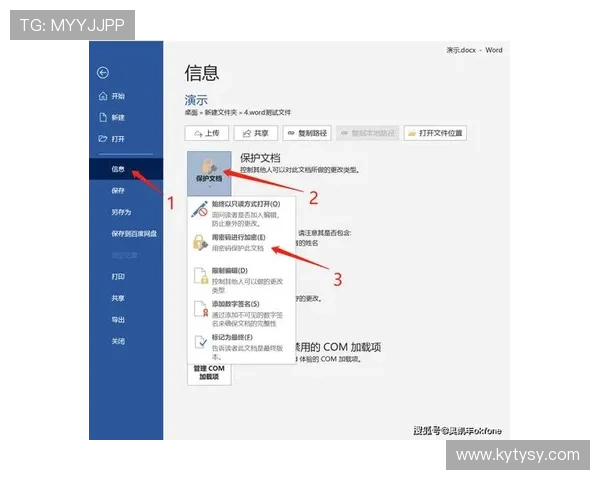Click the 管理 COM 加载项 button

[x=209, y=373]
